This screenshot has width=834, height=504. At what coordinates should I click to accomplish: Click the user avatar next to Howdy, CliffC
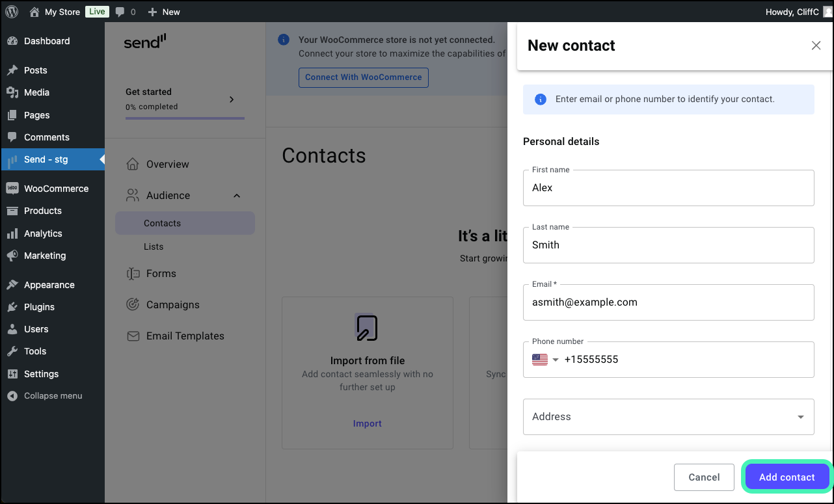tap(827, 12)
